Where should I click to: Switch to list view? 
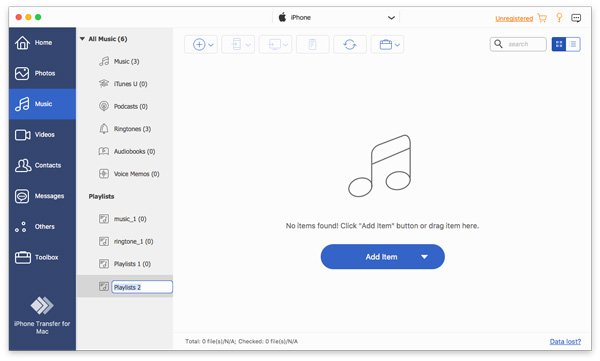[573, 44]
